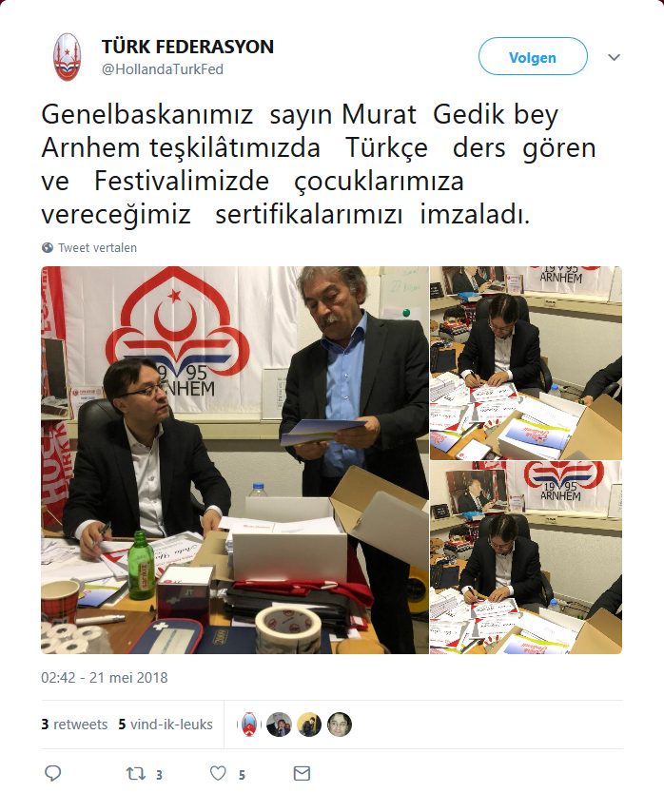
Task: Open the large photo of two men
Action: (235, 460)
